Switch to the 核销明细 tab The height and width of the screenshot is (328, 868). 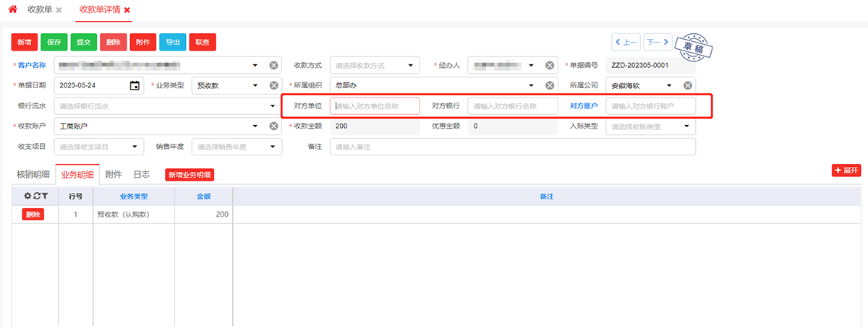33,174
